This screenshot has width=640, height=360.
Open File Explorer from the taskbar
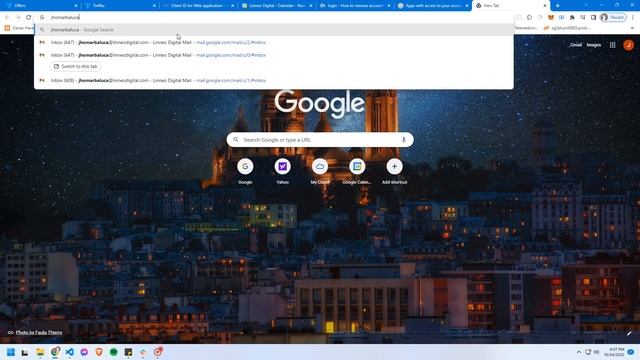click(40, 352)
